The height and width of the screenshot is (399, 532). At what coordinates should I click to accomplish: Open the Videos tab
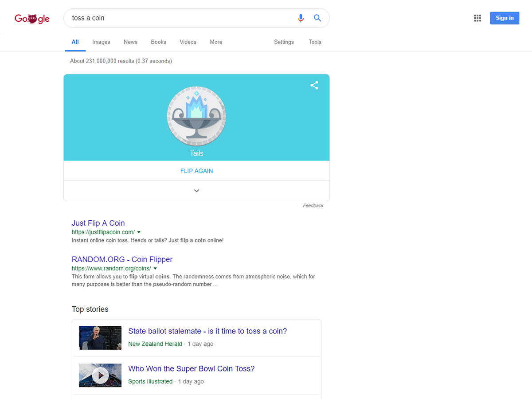(x=188, y=42)
